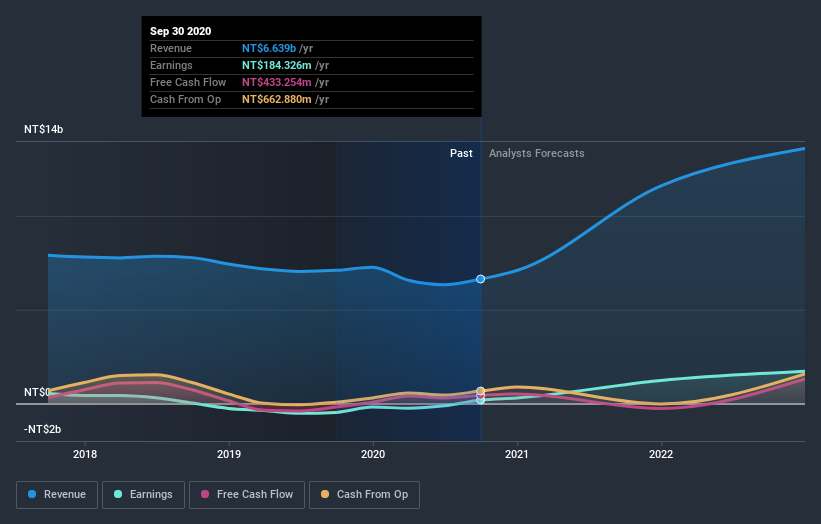Click the -NT$2b y-axis label

[x=42, y=429]
